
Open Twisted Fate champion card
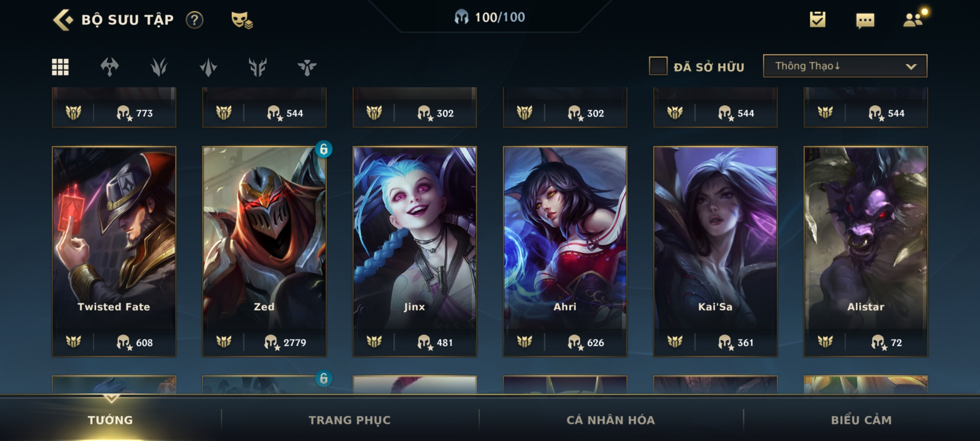coord(114,252)
